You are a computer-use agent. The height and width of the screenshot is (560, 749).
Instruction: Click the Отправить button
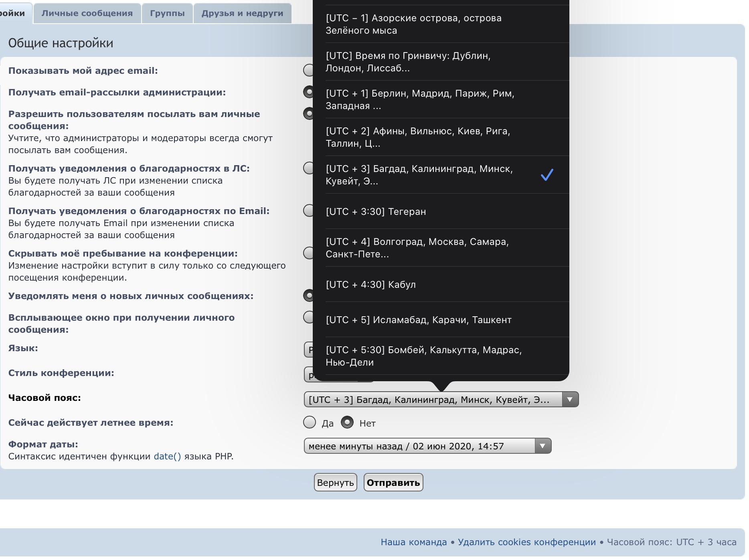(393, 483)
